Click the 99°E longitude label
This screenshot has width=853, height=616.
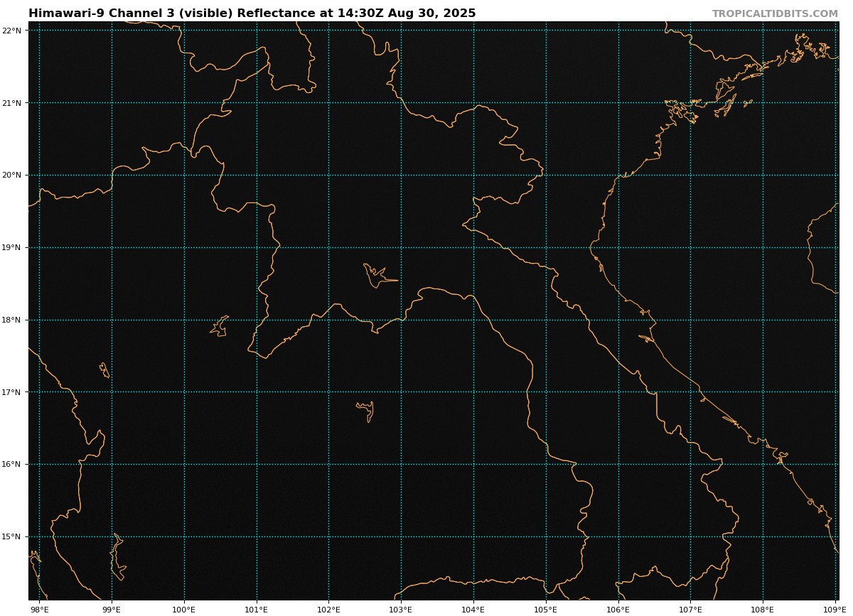[112, 610]
